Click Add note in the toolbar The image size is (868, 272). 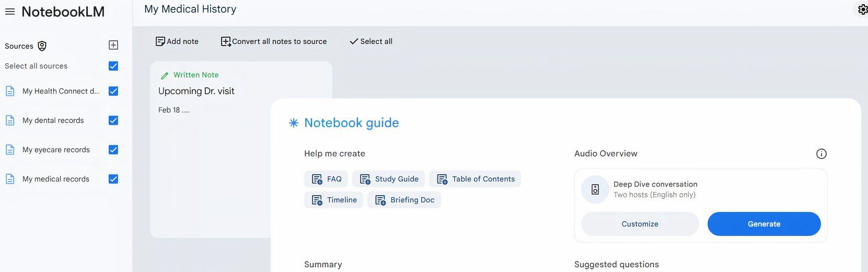pyautogui.click(x=177, y=41)
